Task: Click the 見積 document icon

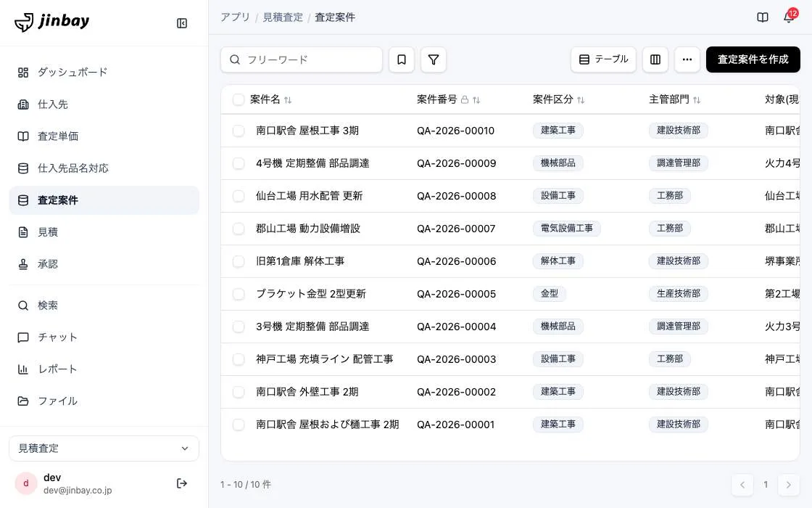Action: coord(23,232)
